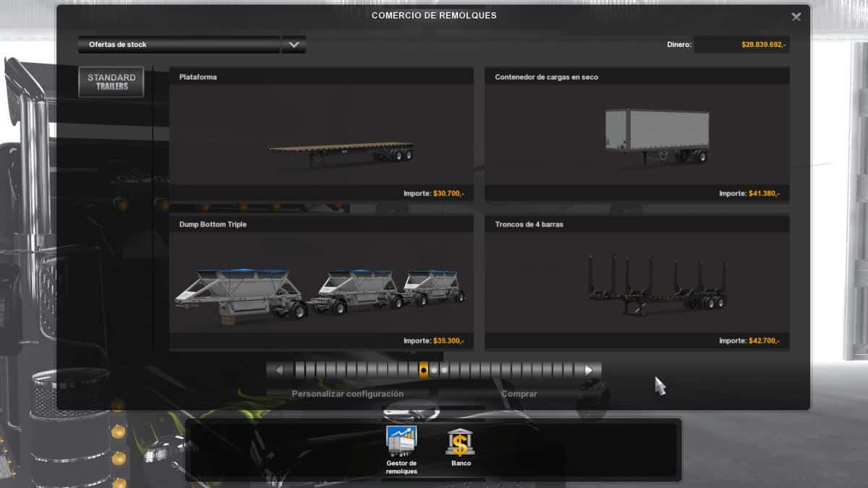Click the Standard Trailers brand logo

[111, 82]
